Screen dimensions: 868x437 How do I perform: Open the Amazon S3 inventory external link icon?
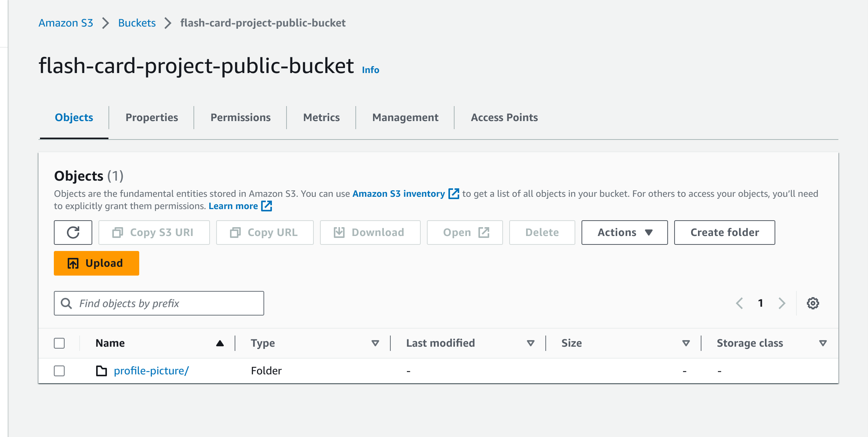453,194
